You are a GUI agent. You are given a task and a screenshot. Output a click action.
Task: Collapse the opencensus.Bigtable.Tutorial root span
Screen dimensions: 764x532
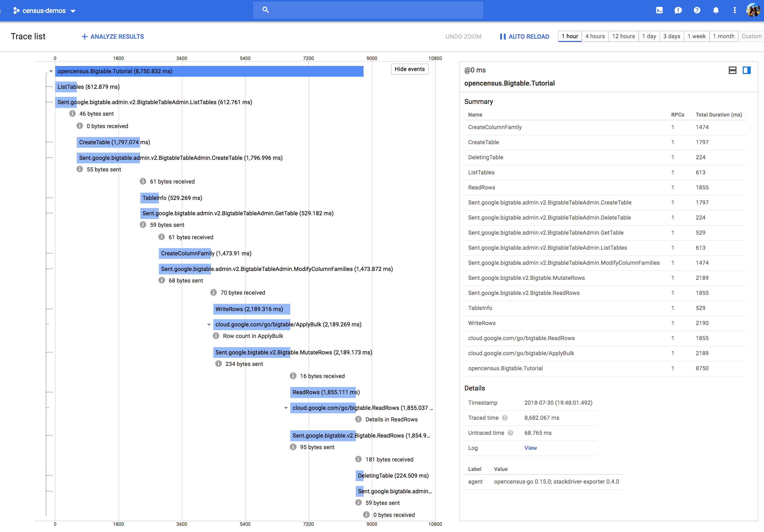[51, 71]
